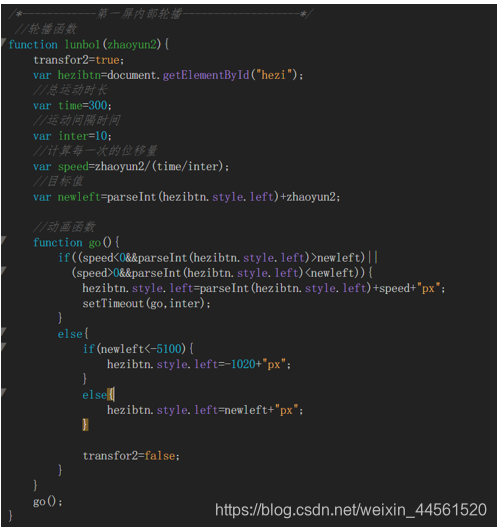Click the number 10 in var inter
The image size is (497, 529).
pos(101,136)
